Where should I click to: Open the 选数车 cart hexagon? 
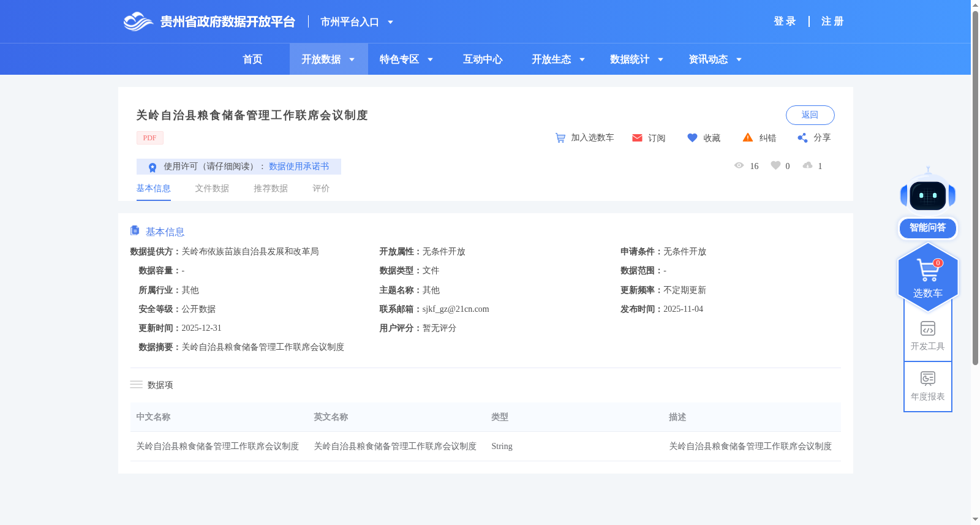pyautogui.click(x=928, y=277)
